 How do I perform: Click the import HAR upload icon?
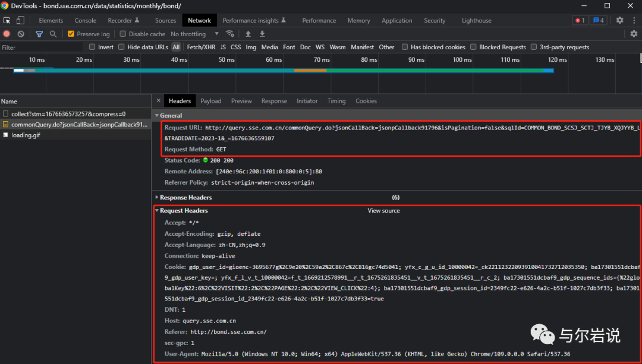pos(248,34)
